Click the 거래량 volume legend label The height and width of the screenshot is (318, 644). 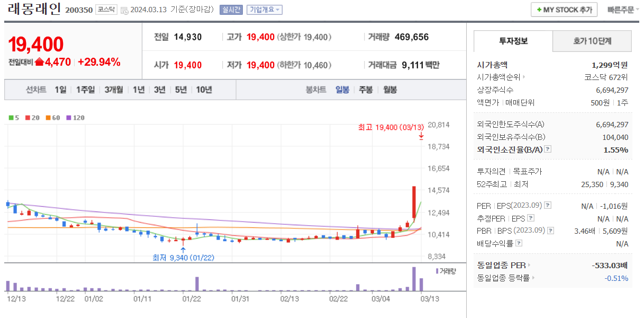click(446, 271)
